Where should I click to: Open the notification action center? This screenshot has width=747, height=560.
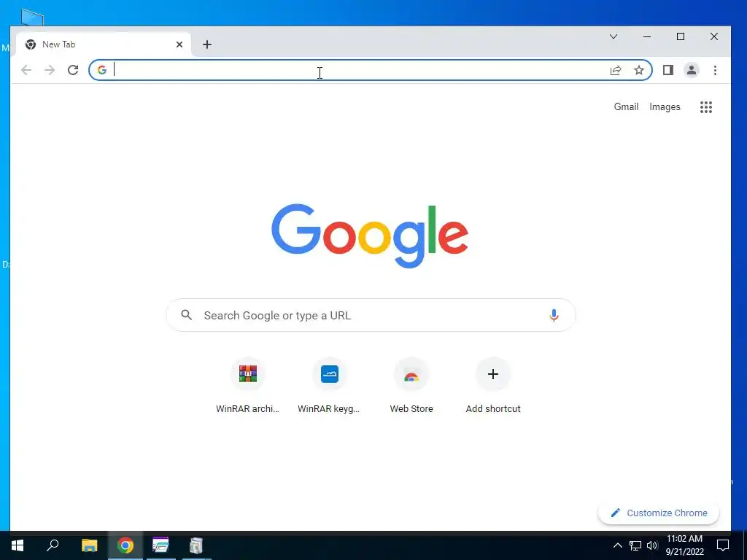pos(723,545)
